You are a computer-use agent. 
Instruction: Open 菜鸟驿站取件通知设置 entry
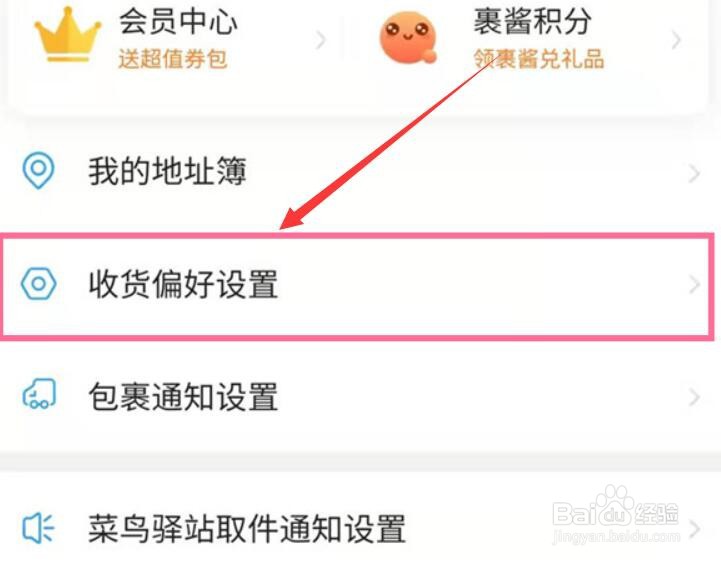tap(360, 529)
